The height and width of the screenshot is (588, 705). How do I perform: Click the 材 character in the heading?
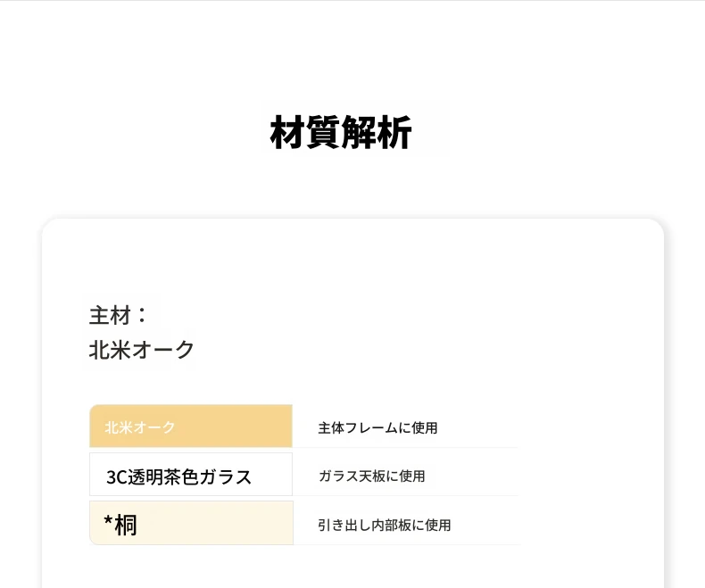tap(287, 132)
